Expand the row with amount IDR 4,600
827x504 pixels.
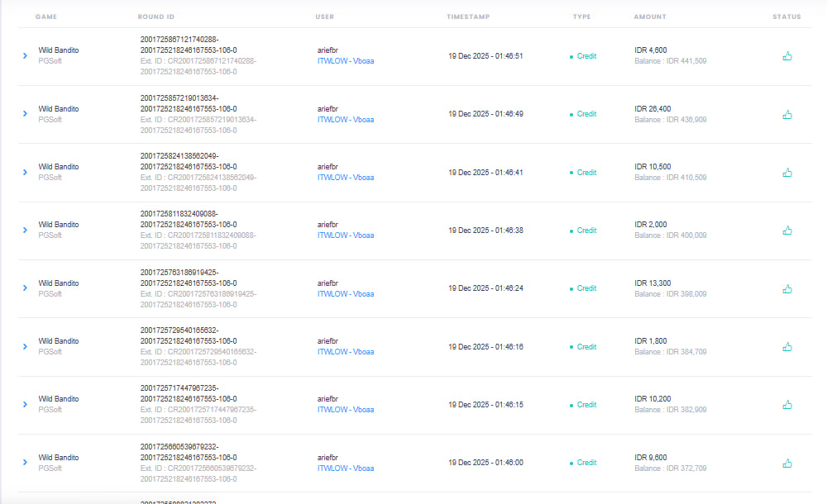tap(25, 56)
